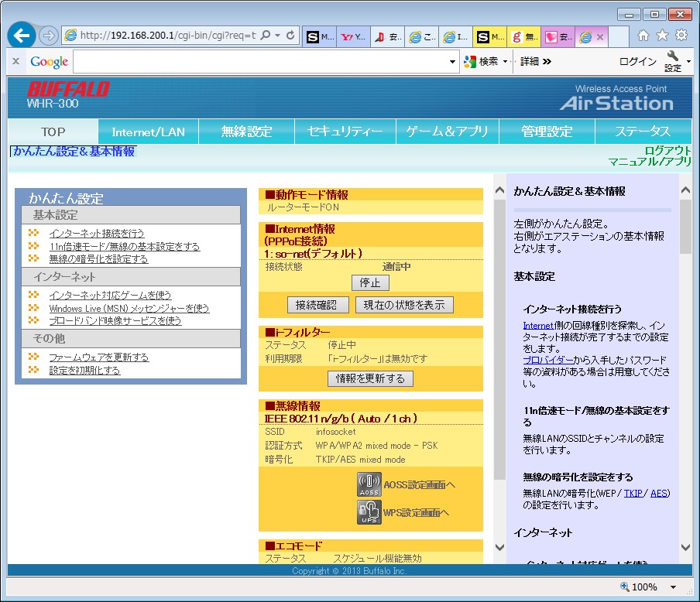Reload the page with the refresh icon

pos(290,35)
